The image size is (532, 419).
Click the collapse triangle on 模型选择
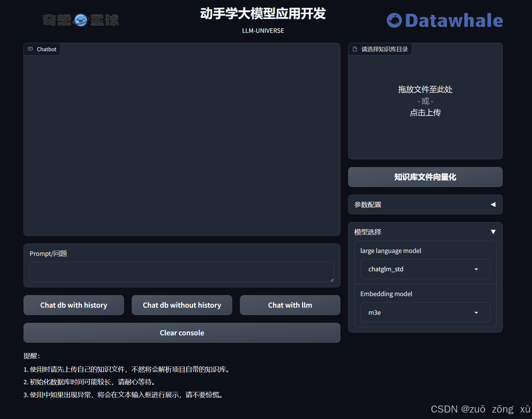(493, 232)
